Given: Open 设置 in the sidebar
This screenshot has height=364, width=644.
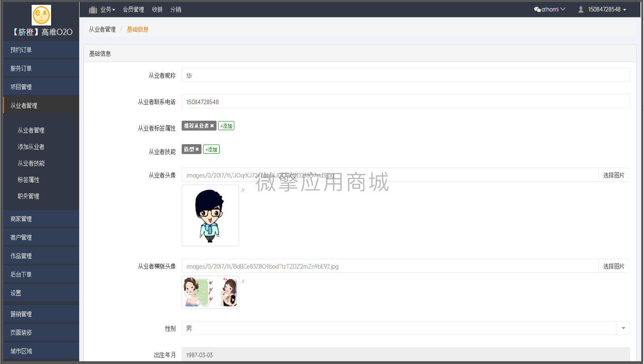Looking at the screenshot, I should [41, 293].
